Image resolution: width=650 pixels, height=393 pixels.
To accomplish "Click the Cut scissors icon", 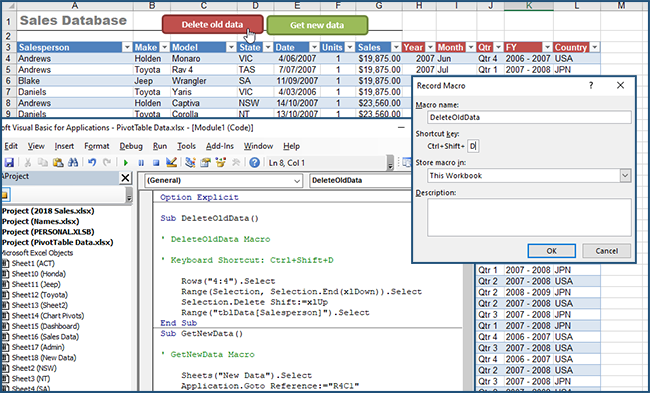I will point(28,163).
